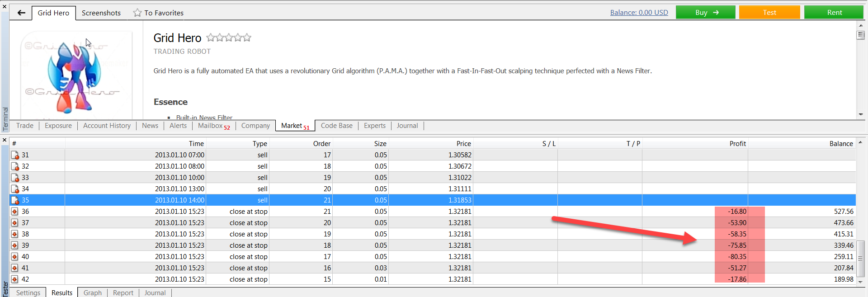Select the Market tab
This screenshot has width=868, height=297.
pyautogui.click(x=295, y=126)
